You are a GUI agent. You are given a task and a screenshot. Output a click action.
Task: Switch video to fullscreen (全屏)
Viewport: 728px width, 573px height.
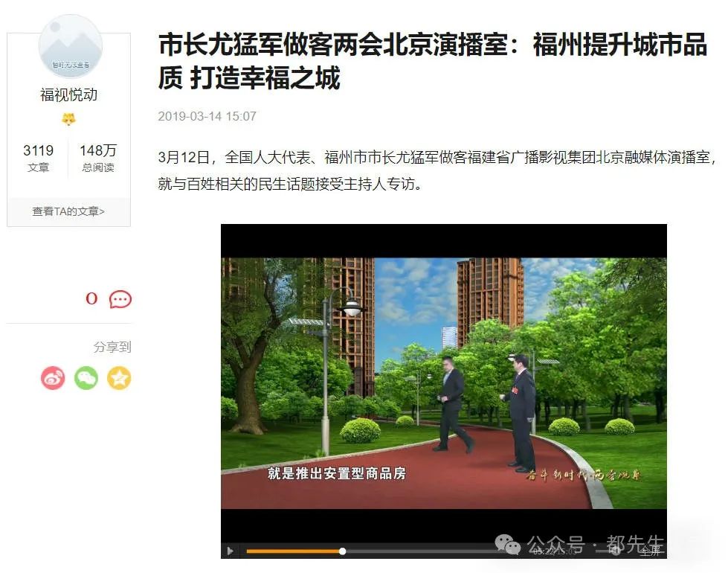649,551
